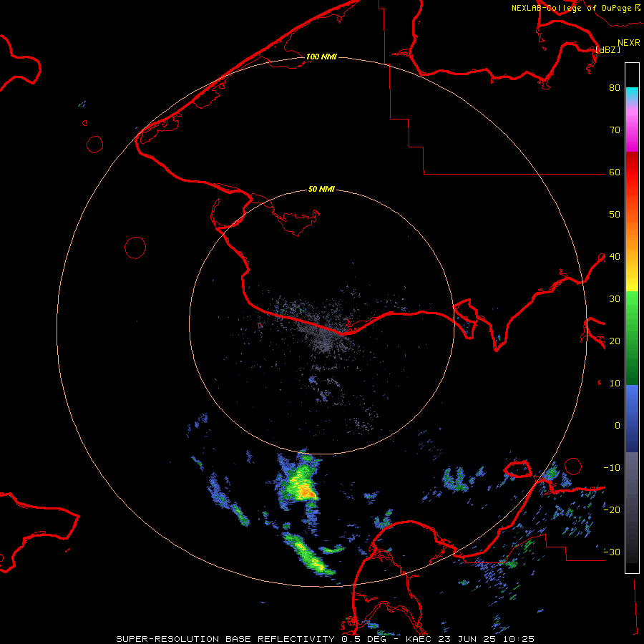644x644 pixels.
Task: Click the 0 dBZ label on the scale
Action: point(618,426)
